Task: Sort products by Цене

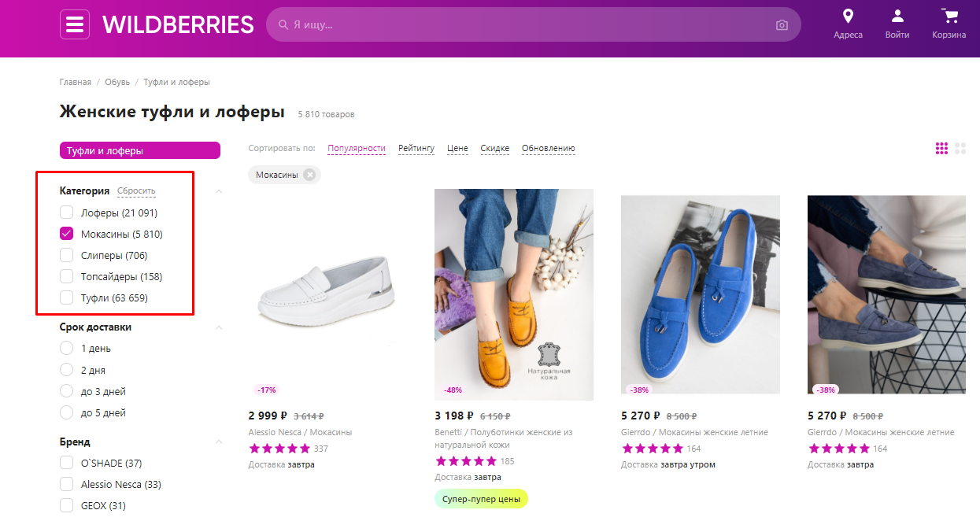Action: tap(457, 148)
